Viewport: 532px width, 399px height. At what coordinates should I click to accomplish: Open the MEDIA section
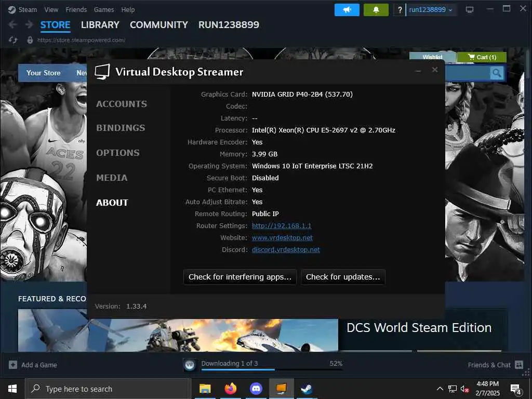112,178
